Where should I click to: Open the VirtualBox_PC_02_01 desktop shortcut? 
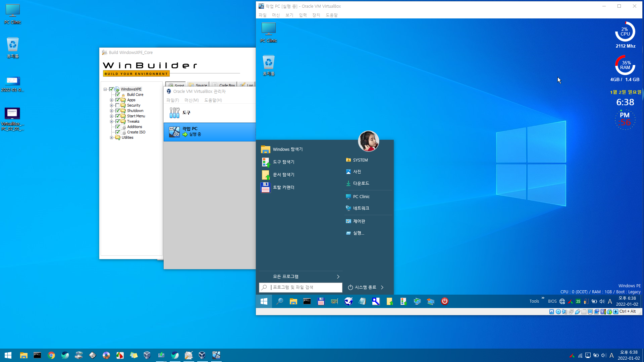12,119
